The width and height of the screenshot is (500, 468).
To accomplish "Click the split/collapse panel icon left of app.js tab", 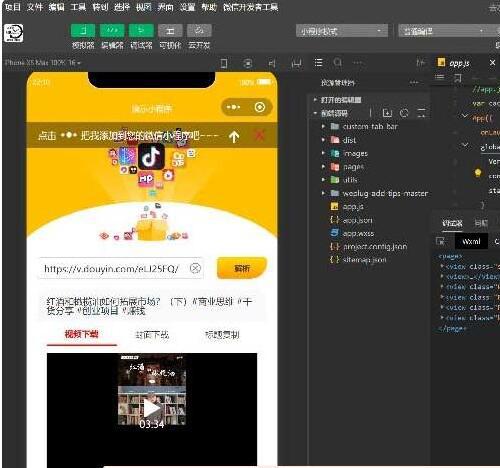I will pyautogui.click(x=421, y=62).
